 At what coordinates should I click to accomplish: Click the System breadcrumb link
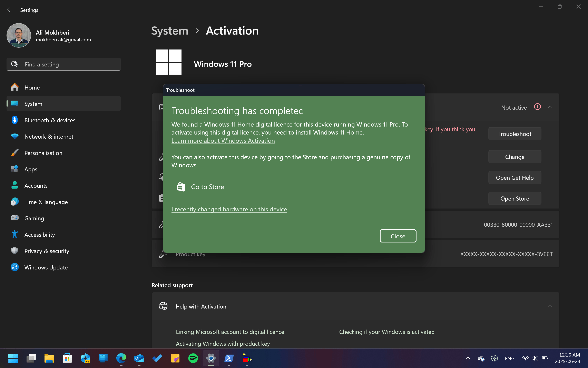[170, 31]
